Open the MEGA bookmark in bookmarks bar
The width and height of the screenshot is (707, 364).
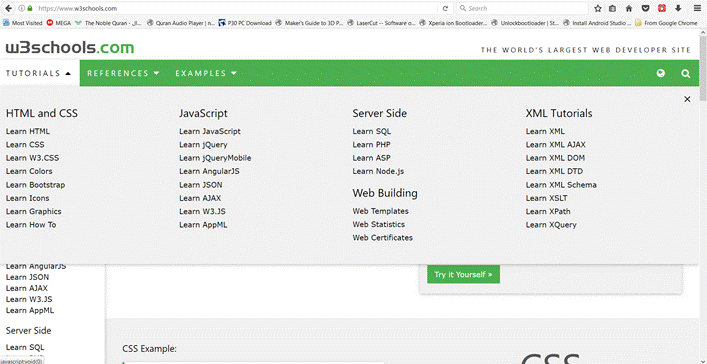pyautogui.click(x=59, y=23)
